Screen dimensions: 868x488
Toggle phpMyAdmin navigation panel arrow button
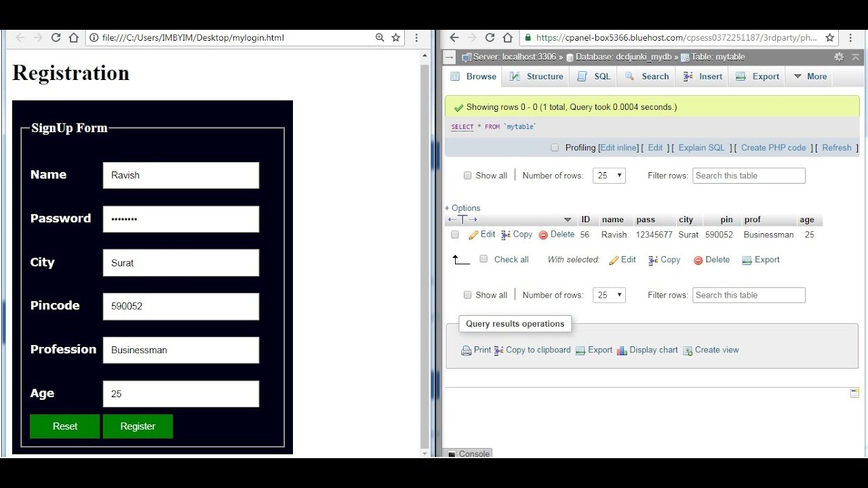(x=449, y=57)
